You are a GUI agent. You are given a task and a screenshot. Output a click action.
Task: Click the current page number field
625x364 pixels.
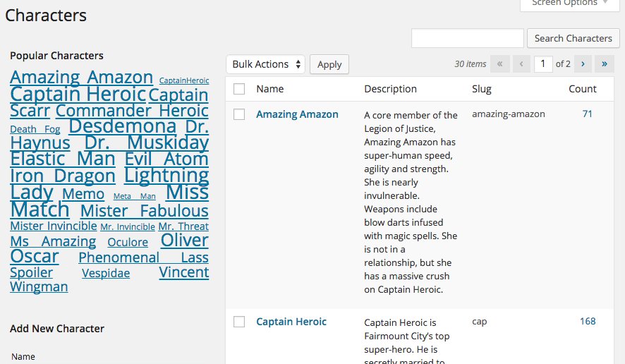click(x=543, y=64)
